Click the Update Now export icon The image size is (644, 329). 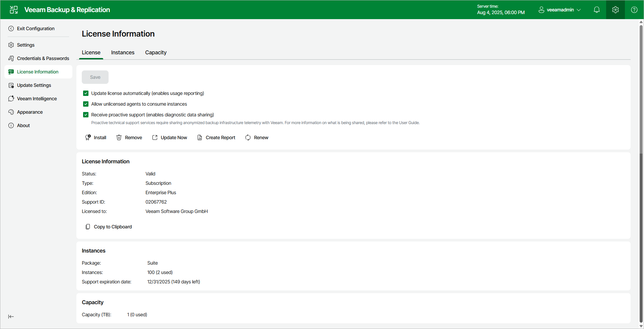(x=155, y=138)
